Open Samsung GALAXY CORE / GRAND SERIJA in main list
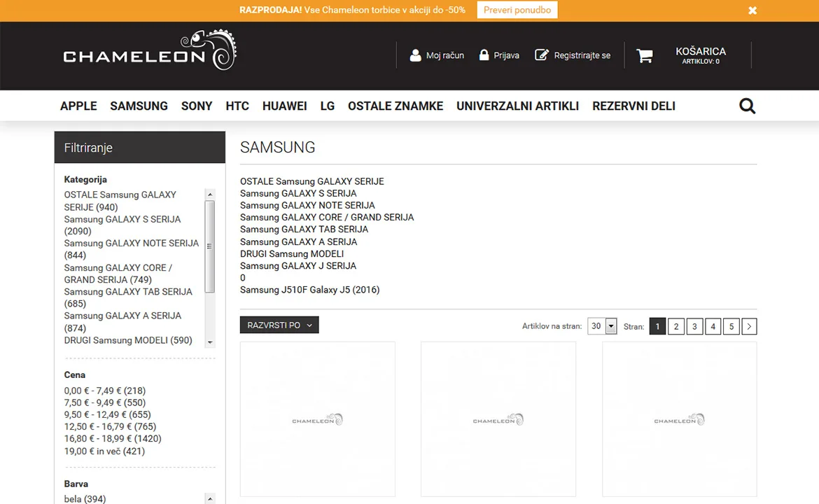Image resolution: width=819 pixels, height=504 pixels. point(327,217)
